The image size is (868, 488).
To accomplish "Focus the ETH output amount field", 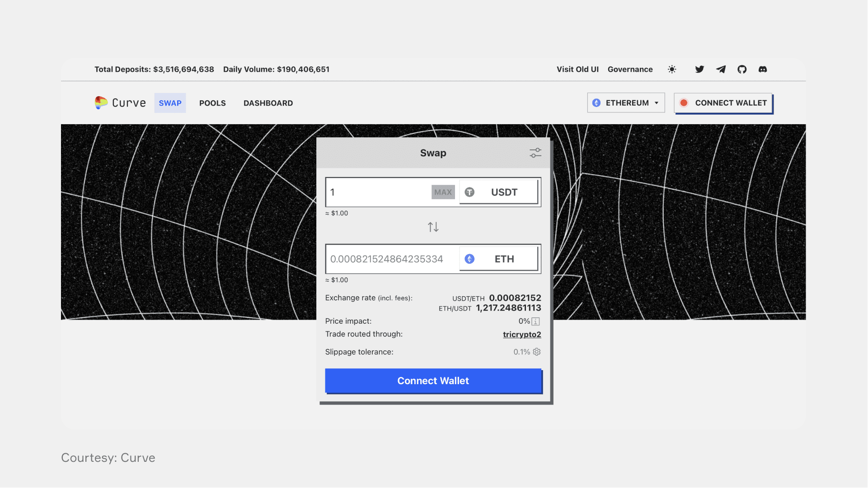I will click(392, 259).
